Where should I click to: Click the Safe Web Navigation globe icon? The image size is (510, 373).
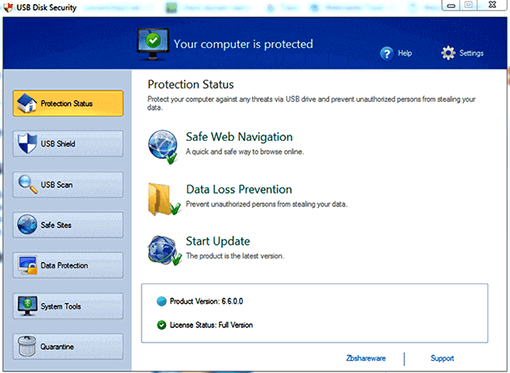[163, 147]
